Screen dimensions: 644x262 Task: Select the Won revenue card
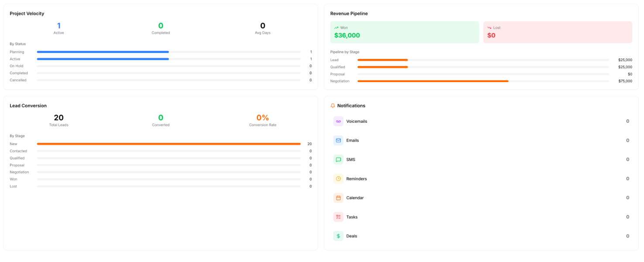coord(404,32)
